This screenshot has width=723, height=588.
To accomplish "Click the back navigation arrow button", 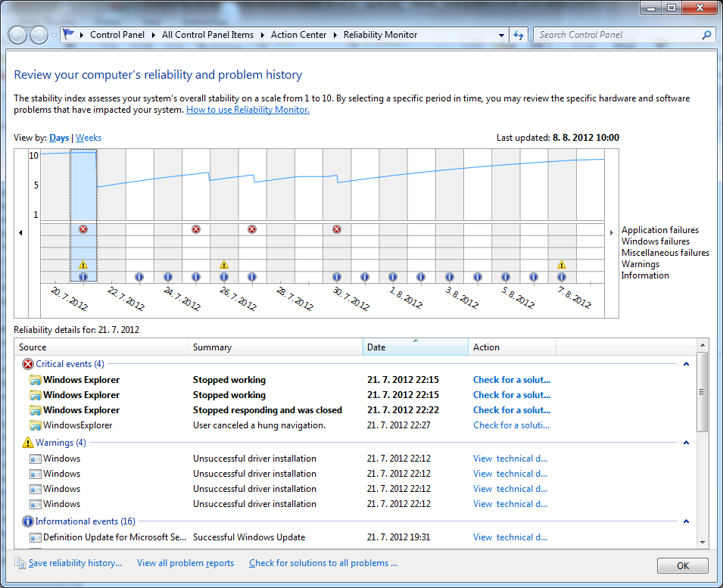I will coord(18,35).
